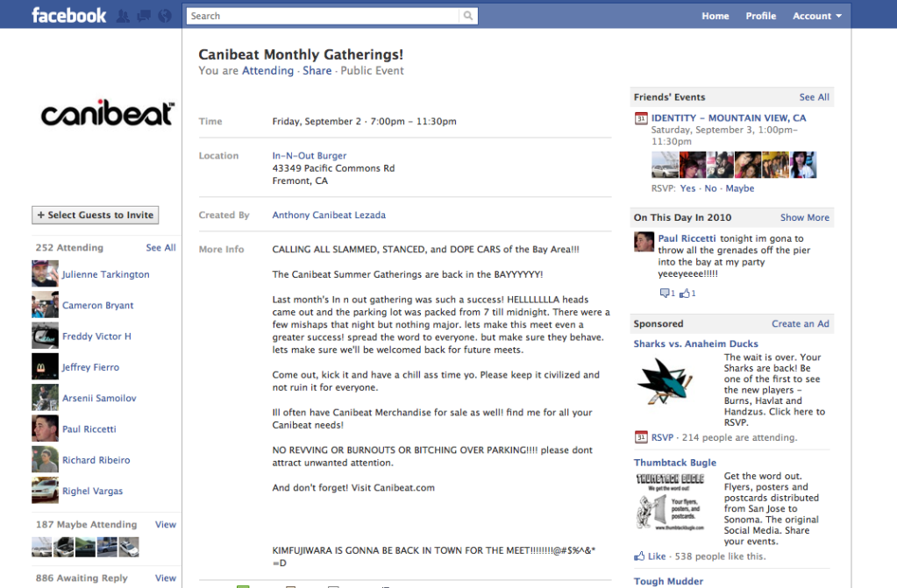Open Paul Riccetti's avatar in attendee list
Viewport: 897px width, 588px height.
point(45,428)
